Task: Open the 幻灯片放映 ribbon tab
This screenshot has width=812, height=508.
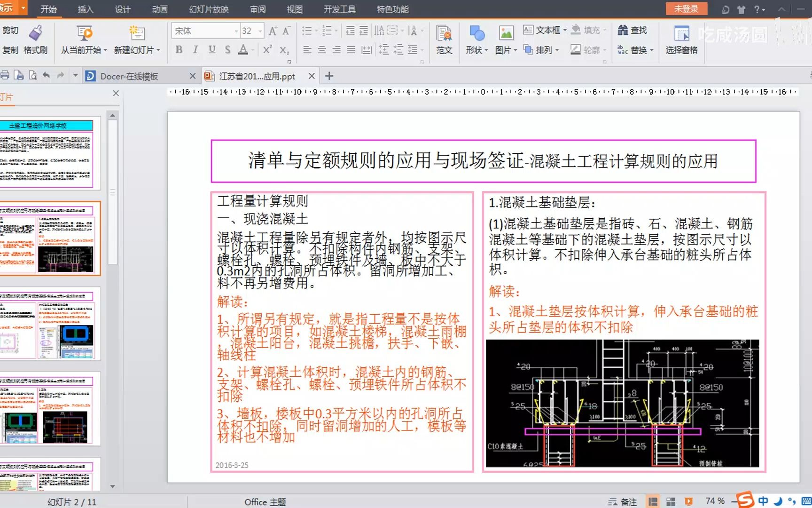Action: (x=208, y=8)
